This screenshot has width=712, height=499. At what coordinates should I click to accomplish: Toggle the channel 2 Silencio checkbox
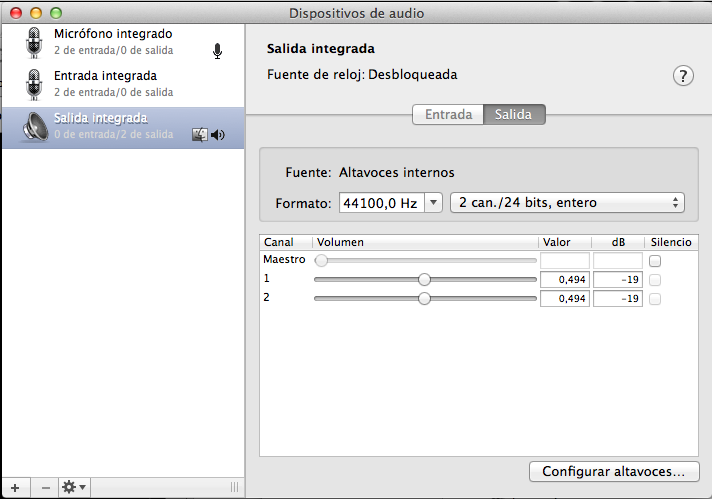pos(655,298)
